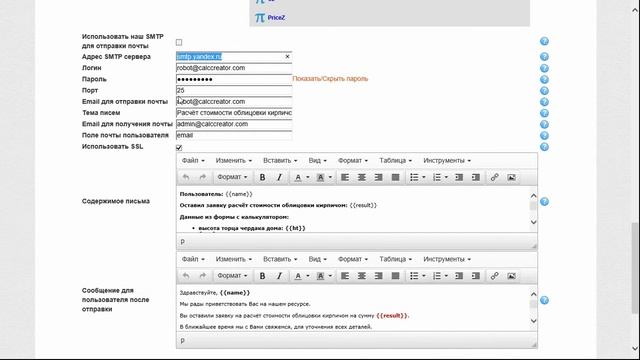Apply background color in email content editor
Screen dimensions: 640x360
[320, 177]
